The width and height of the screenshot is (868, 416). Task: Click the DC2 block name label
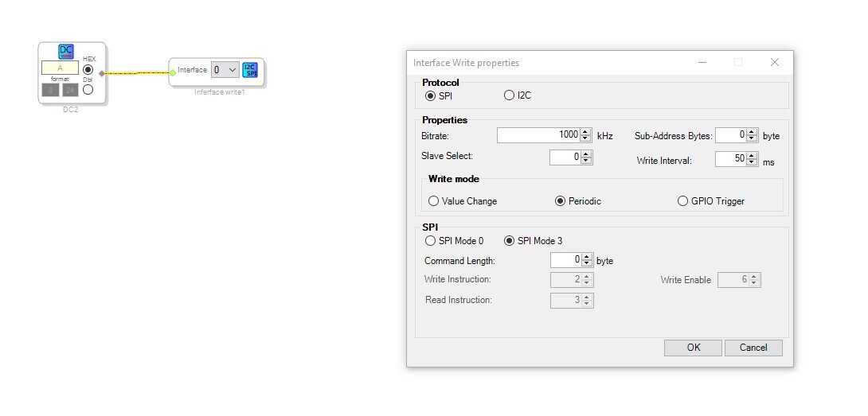click(70, 110)
